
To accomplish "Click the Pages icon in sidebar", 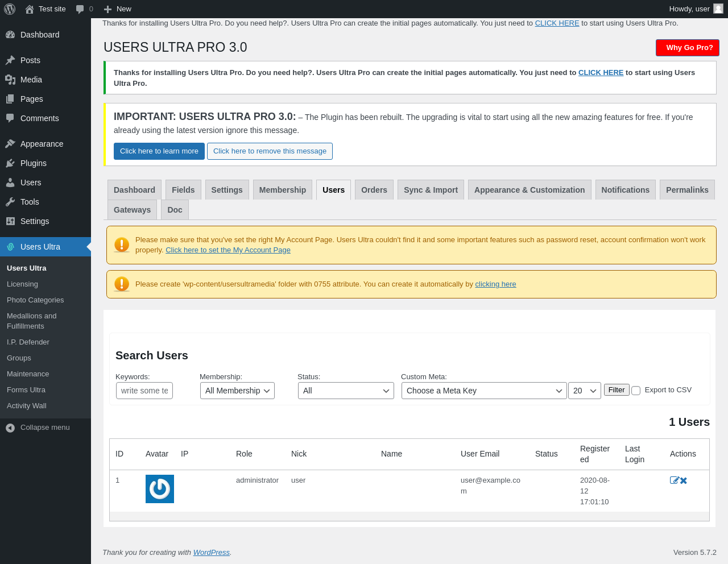I will coord(10,99).
